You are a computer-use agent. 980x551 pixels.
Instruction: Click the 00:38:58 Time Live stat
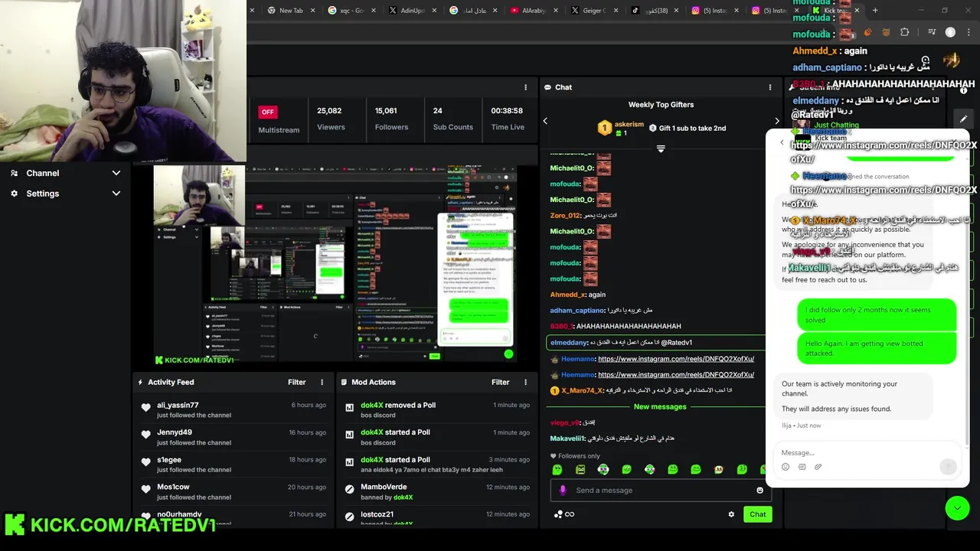(x=508, y=119)
